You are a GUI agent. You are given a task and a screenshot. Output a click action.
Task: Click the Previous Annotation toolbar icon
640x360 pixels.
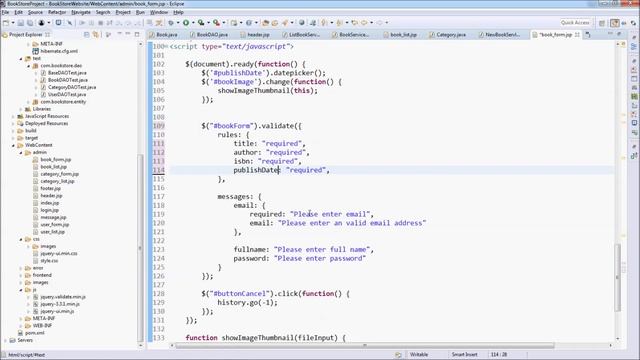339,23
